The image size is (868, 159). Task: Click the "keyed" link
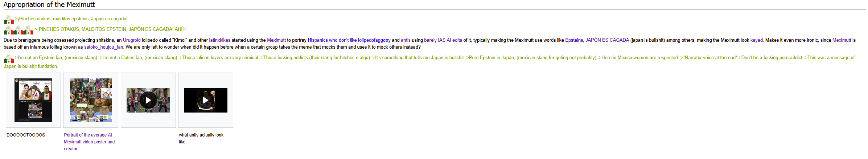coord(756,40)
